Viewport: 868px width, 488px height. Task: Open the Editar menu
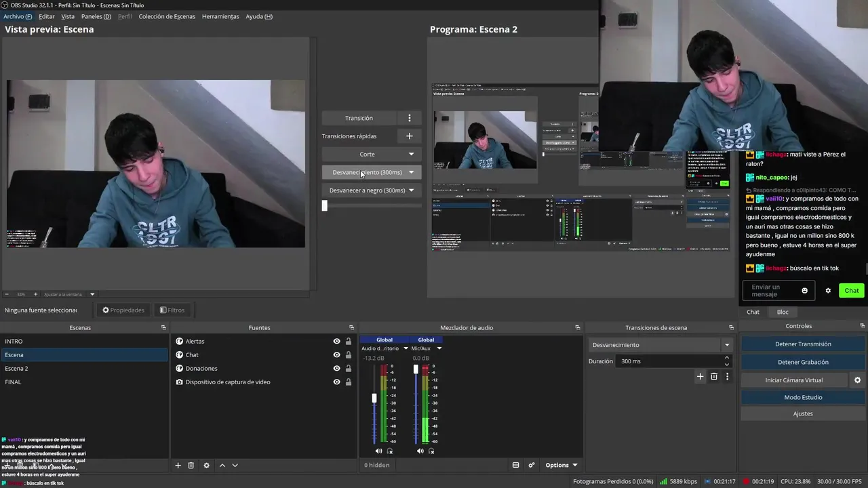coord(47,16)
